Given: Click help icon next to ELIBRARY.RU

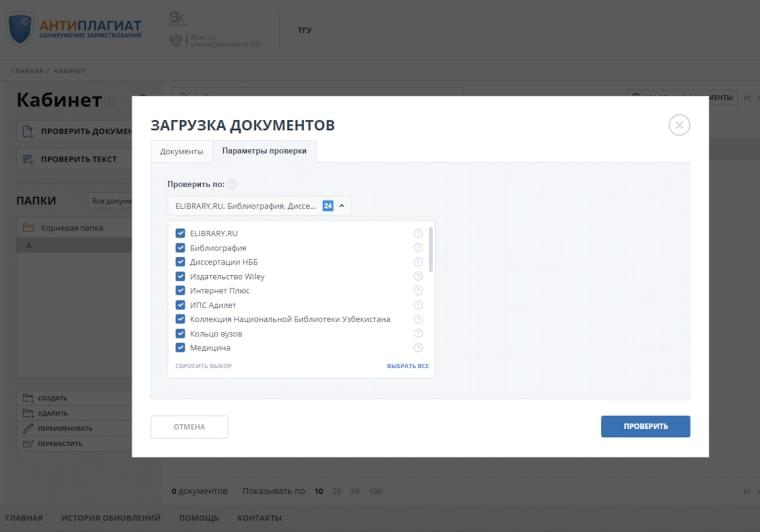Looking at the screenshot, I should pyautogui.click(x=418, y=233).
